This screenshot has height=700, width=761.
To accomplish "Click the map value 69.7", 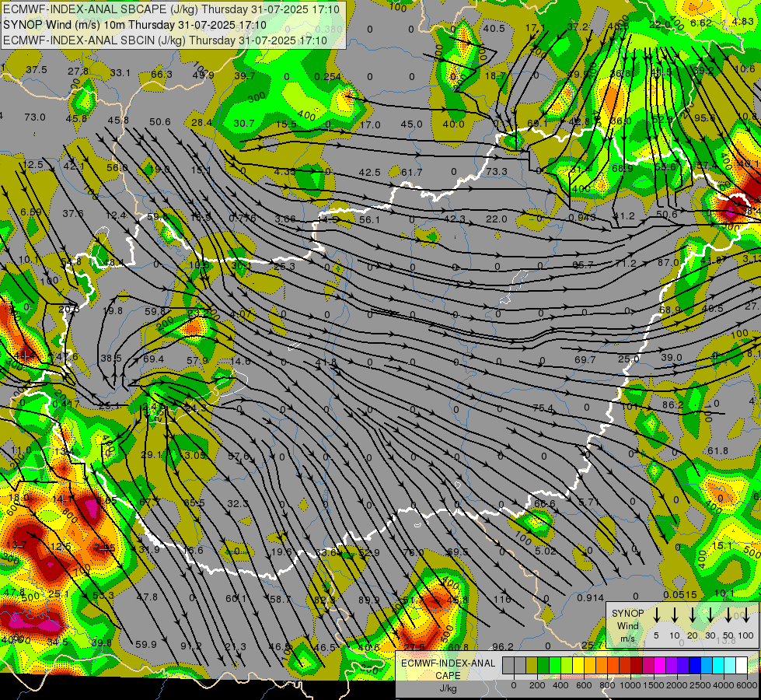I will [x=585, y=359].
